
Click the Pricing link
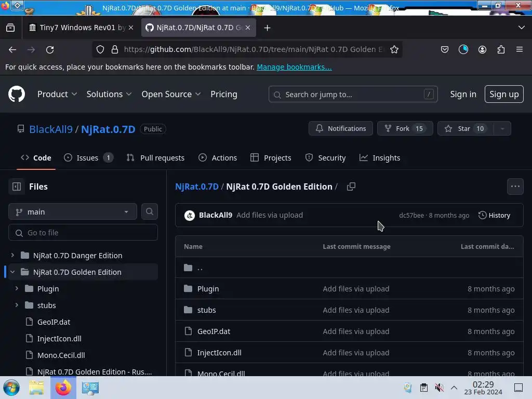pos(223,94)
